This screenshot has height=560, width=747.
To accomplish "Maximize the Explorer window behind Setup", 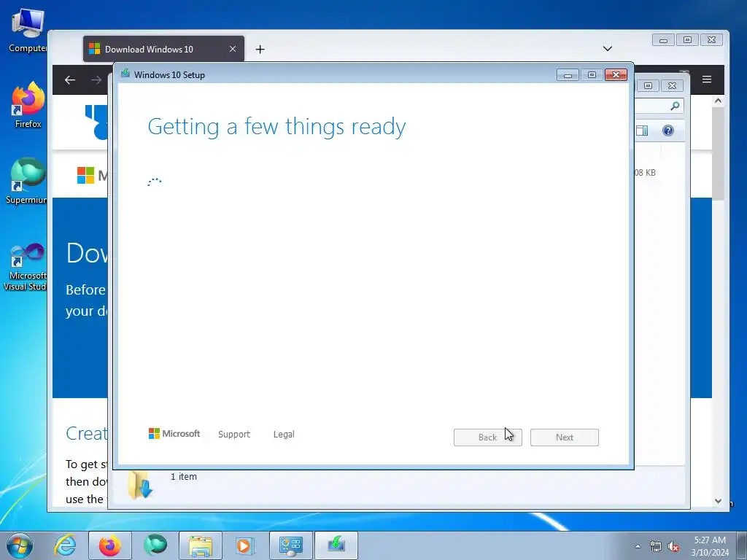I will 648,86.
